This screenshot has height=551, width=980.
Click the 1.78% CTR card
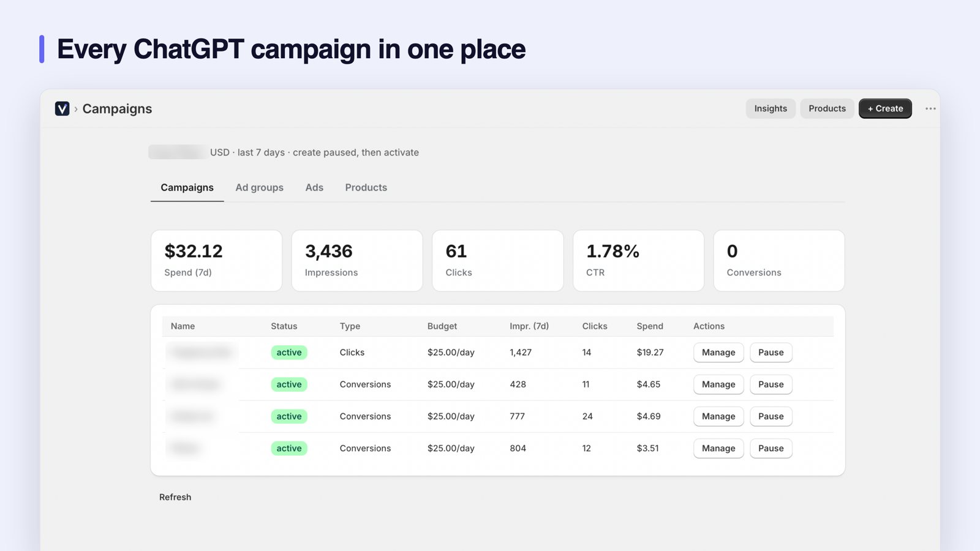click(638, 260)
